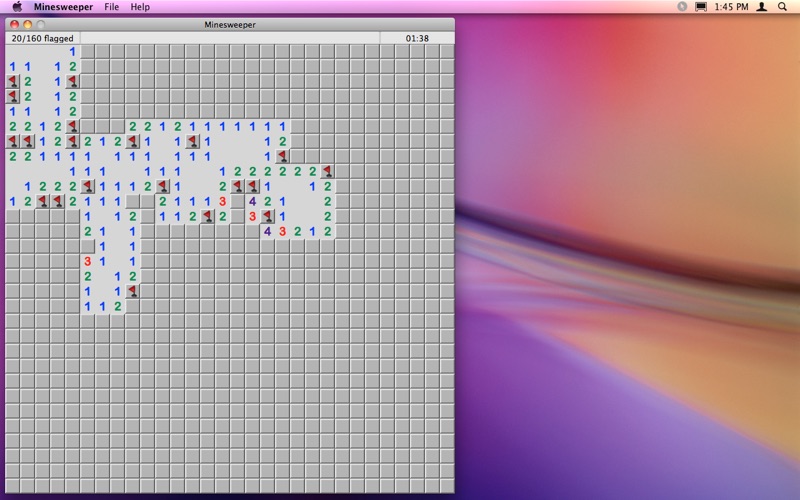This screenshot has width=800, height=500.
Task: Click the lower purple 4 cell
Action: point(267,232)
